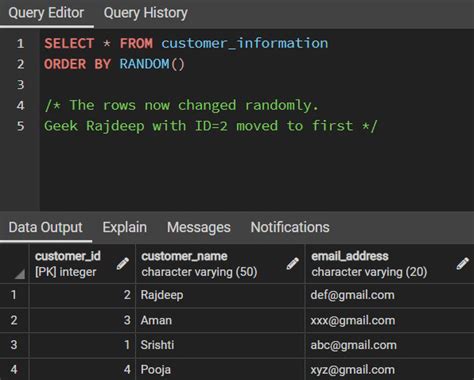Click the Aman name cell
The image size is (474, 380).
[x=220, y=320]
